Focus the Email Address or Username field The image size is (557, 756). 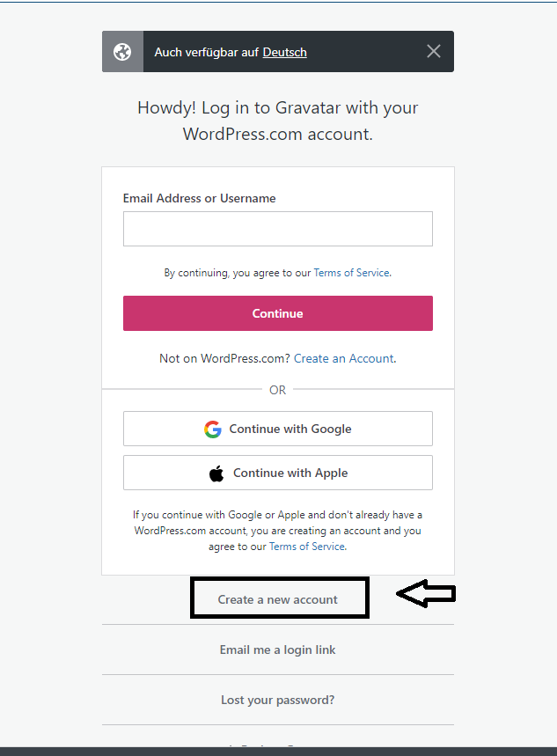pyautogui.click(x=277, y=229)
